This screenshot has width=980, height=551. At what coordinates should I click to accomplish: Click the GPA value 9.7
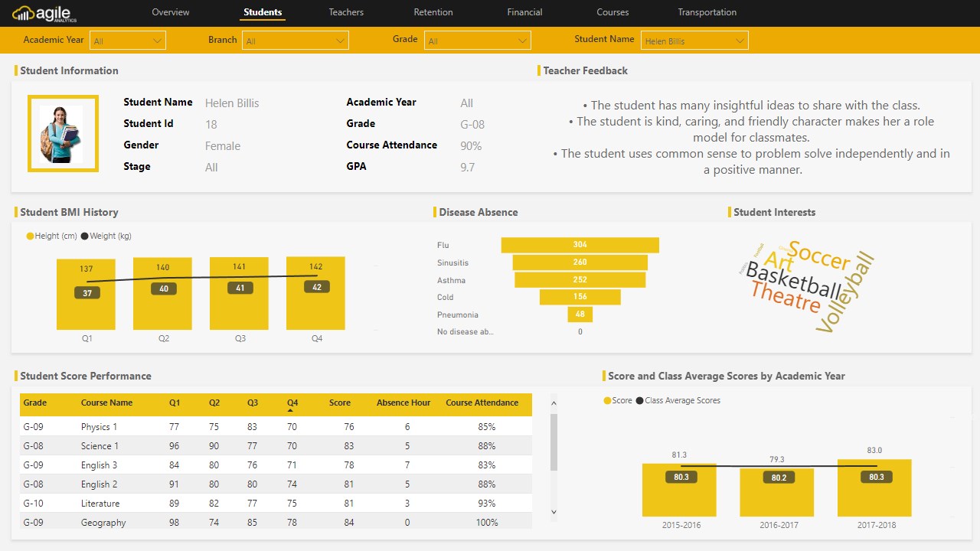click(468, 168)
